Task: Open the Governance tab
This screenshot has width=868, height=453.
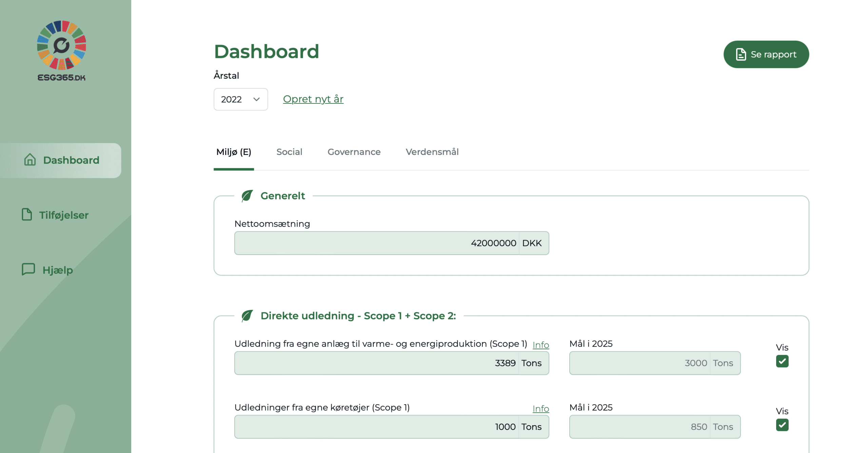Action: 354,152
